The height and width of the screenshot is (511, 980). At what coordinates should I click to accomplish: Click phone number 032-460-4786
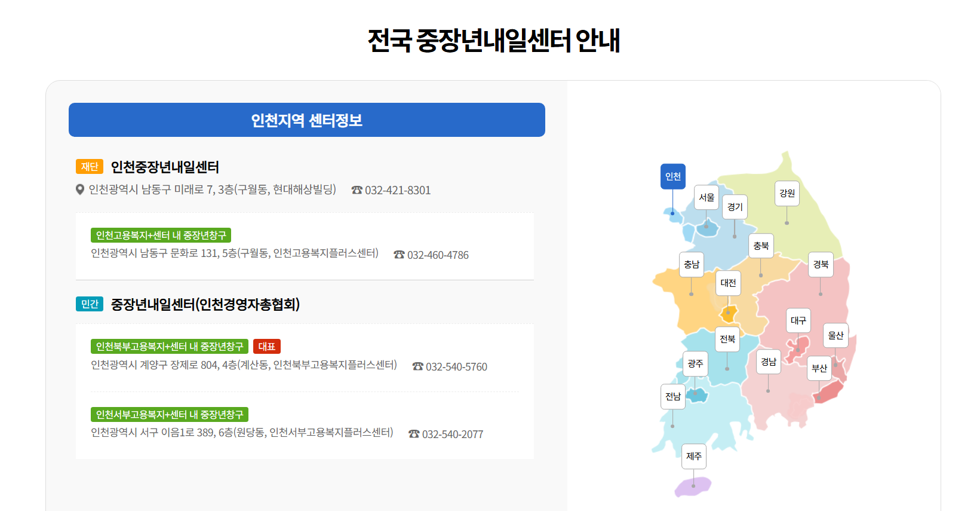(x=438, y=255)
